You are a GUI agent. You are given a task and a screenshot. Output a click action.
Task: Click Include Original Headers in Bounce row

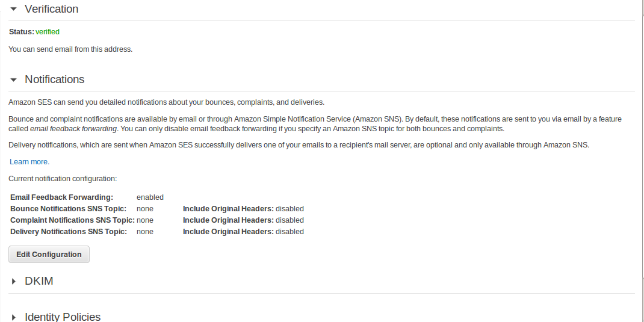[x=228, y=209]
